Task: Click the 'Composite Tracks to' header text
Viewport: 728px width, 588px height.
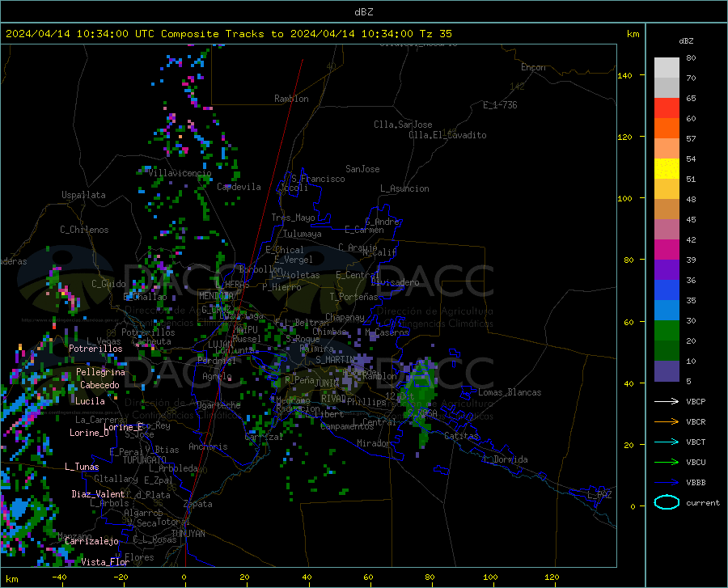Action: (222, 34)
